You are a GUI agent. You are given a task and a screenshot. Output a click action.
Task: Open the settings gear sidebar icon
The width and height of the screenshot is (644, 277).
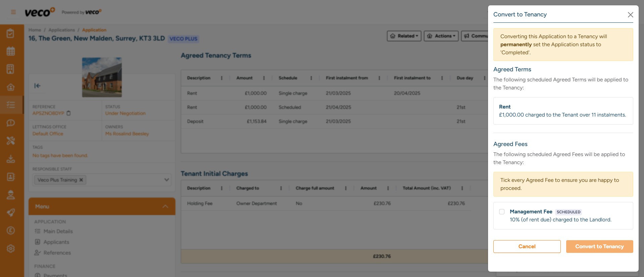11,249
